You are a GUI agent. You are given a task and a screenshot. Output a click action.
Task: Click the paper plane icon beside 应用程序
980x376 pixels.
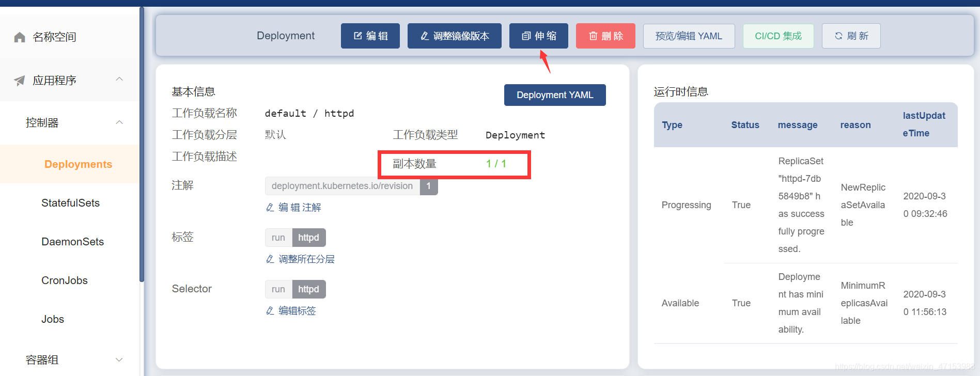coord(20,81)
